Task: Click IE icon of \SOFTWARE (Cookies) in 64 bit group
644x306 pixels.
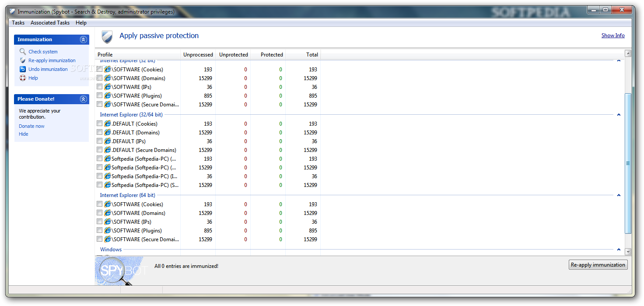Action: (108, 204)
